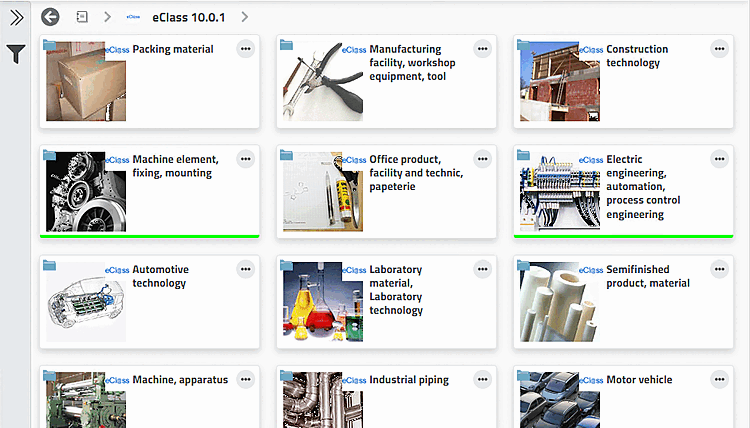Click eClass logo on Packing material card
750x428 pixels.
(x=117, y=50)
